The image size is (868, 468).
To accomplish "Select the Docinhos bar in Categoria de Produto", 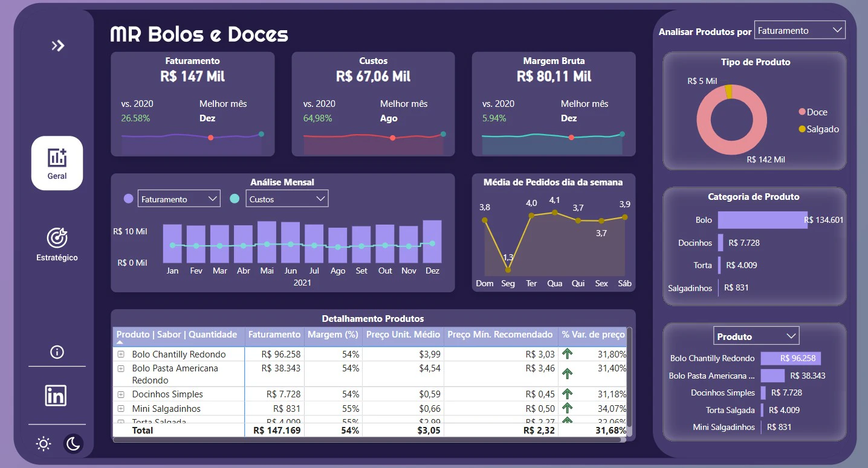I will click(x=721, y=243).
